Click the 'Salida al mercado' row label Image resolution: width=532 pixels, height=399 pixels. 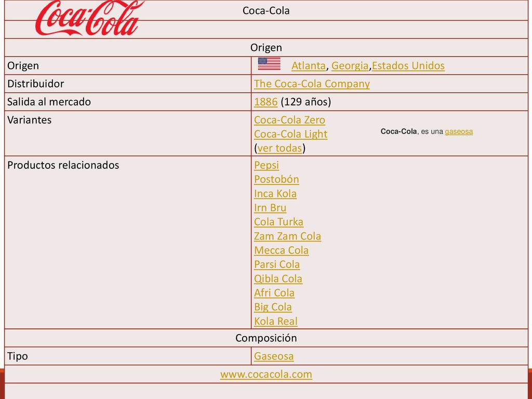pos(49,102)
